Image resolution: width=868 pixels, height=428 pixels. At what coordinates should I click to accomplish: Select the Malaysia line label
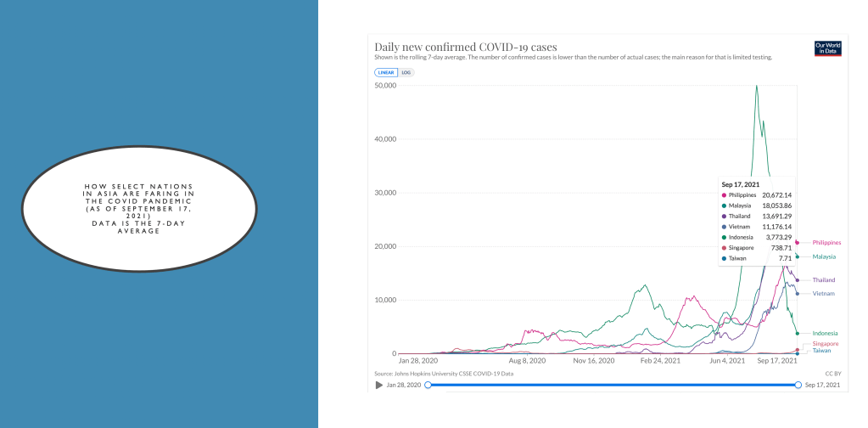[x=825, y=256]
